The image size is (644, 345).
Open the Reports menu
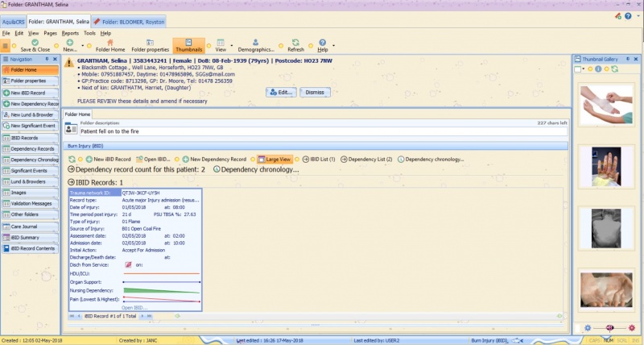(70, 33)
